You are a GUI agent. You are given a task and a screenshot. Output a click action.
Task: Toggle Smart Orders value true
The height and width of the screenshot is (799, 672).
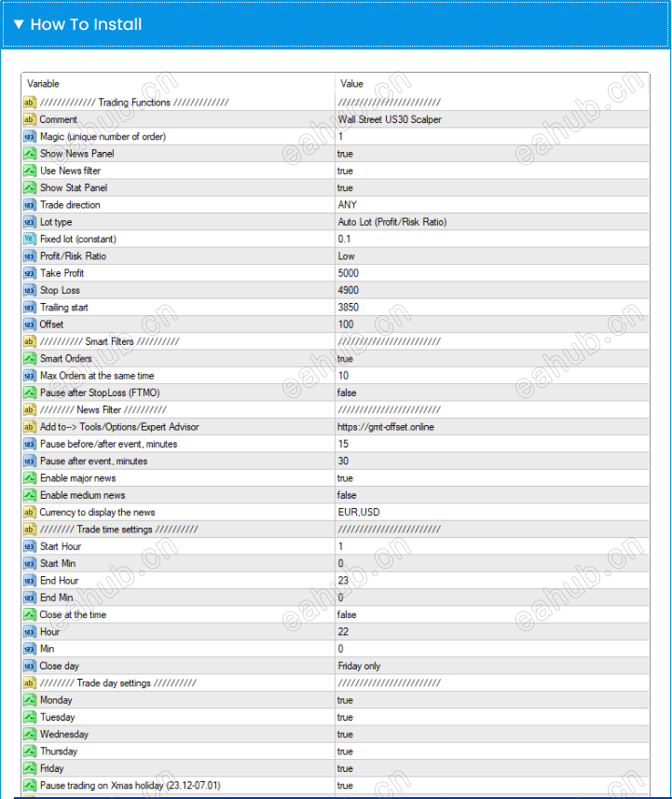345,359
